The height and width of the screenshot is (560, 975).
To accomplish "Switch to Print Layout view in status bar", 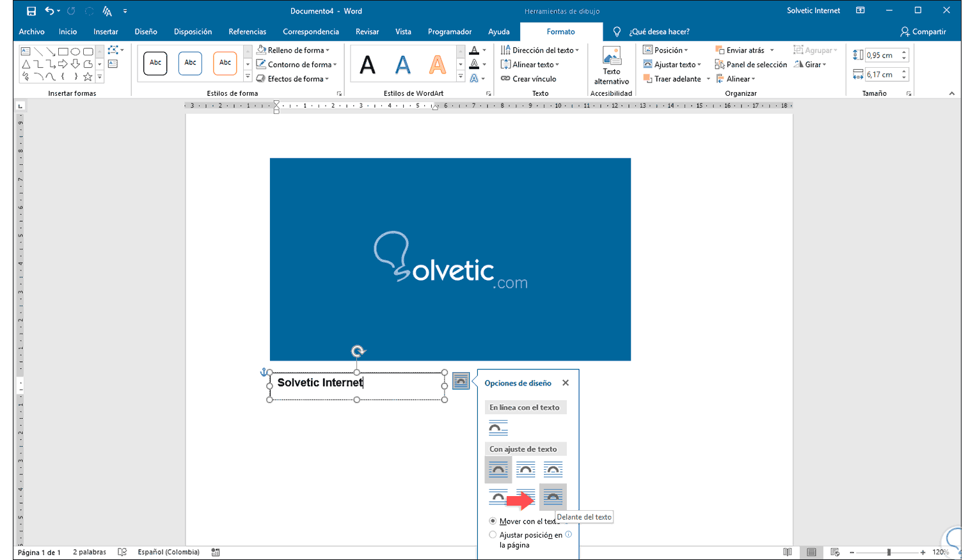I will coord(811,552).
